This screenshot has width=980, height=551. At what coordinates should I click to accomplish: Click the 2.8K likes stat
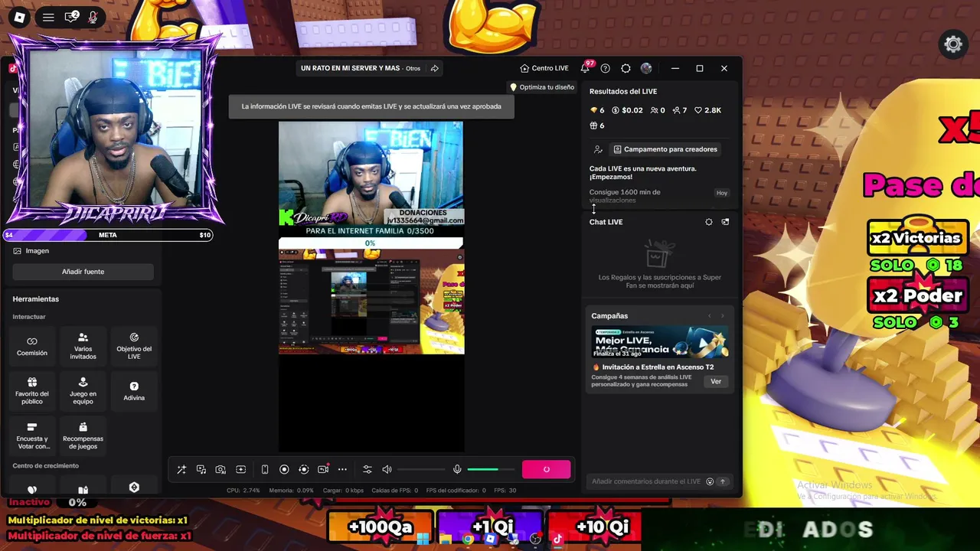(708, 110)
